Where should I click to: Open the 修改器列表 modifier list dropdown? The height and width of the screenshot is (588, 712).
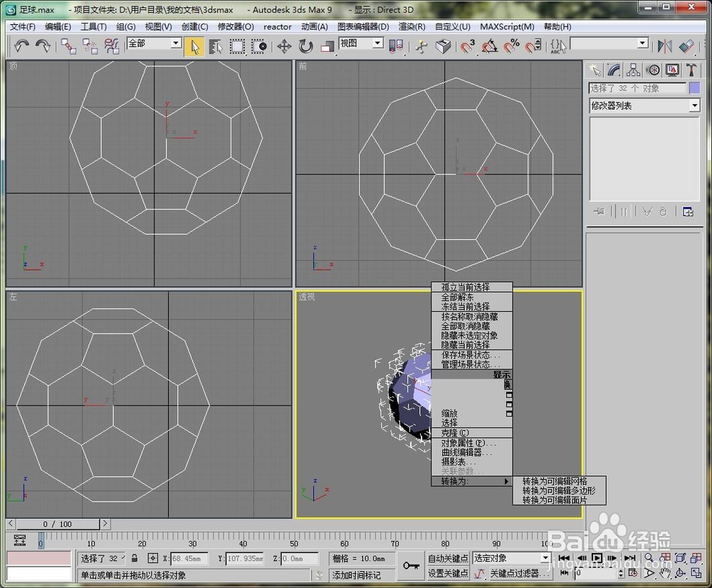[x=694, y=106]
